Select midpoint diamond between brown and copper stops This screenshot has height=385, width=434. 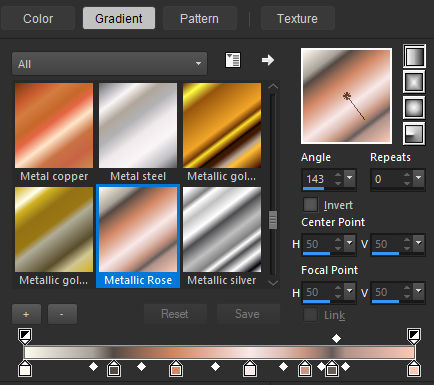point(142,367)
